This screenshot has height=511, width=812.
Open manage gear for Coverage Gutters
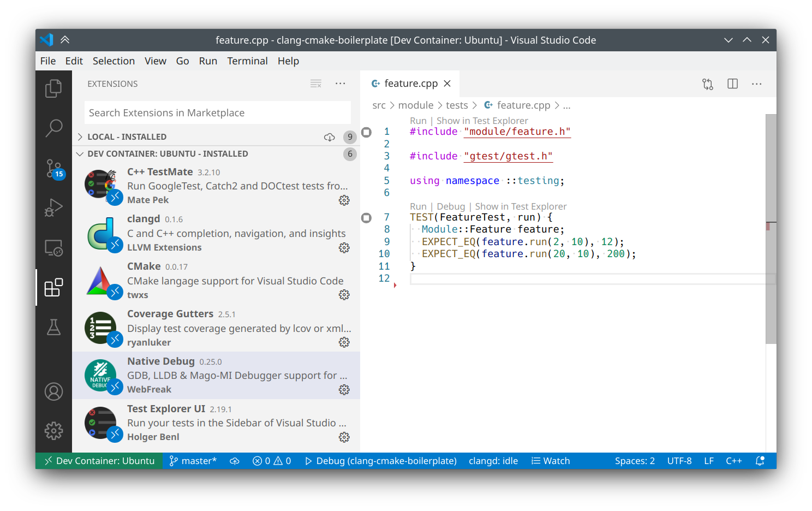(x=344, y=342)
